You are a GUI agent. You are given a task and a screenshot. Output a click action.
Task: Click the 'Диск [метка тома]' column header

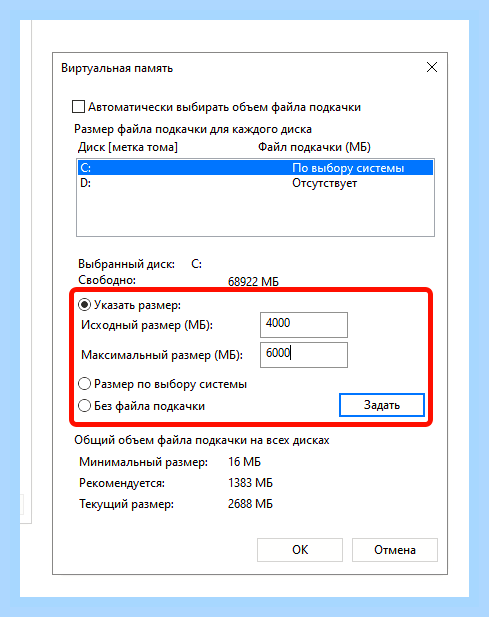pos(127,147)
